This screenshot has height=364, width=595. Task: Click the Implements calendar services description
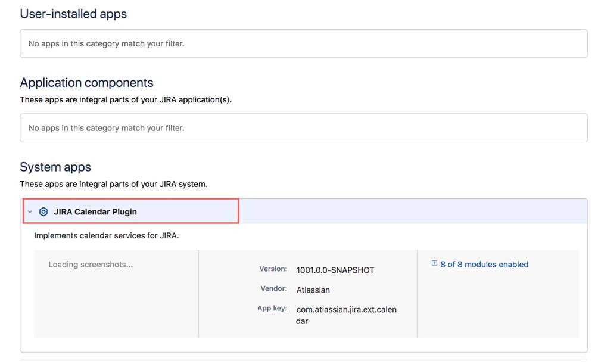106,236
